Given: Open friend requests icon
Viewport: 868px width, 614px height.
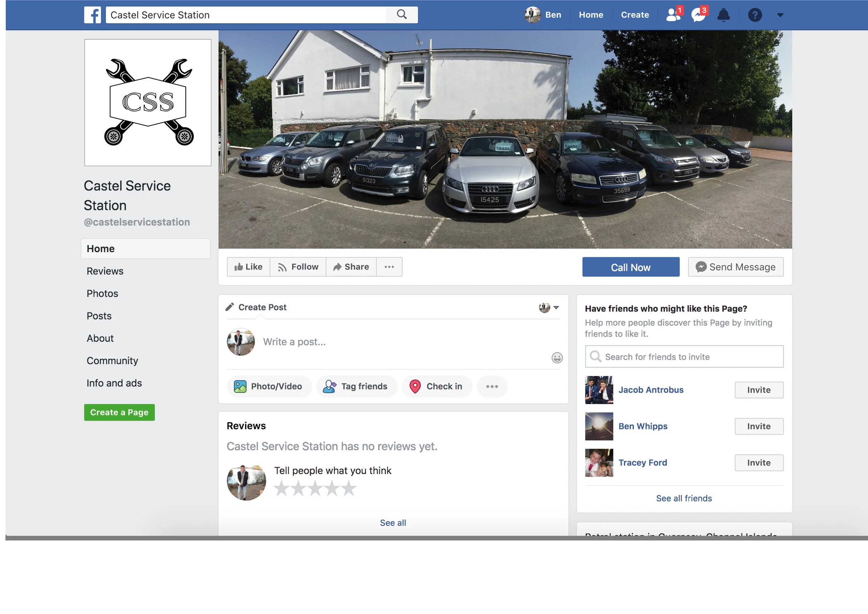Looking at the screenshot, I should 673,15.
